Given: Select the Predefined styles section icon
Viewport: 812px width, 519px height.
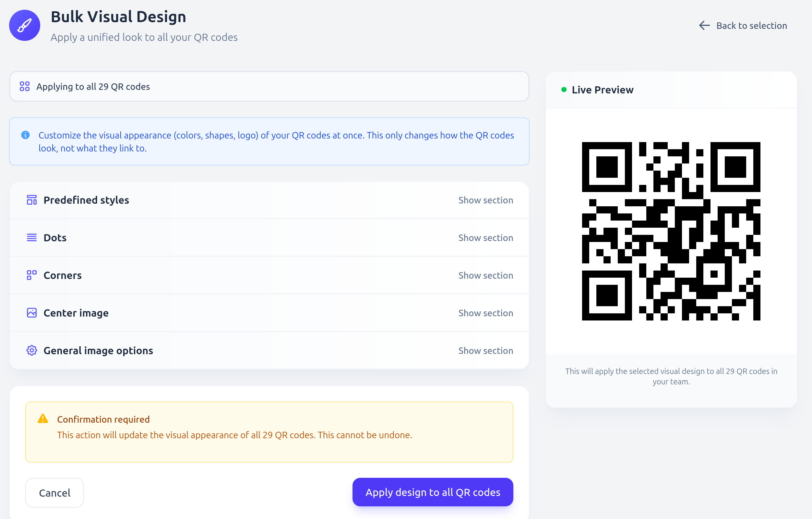Looking at the screenshot, I should click(31, 199).
